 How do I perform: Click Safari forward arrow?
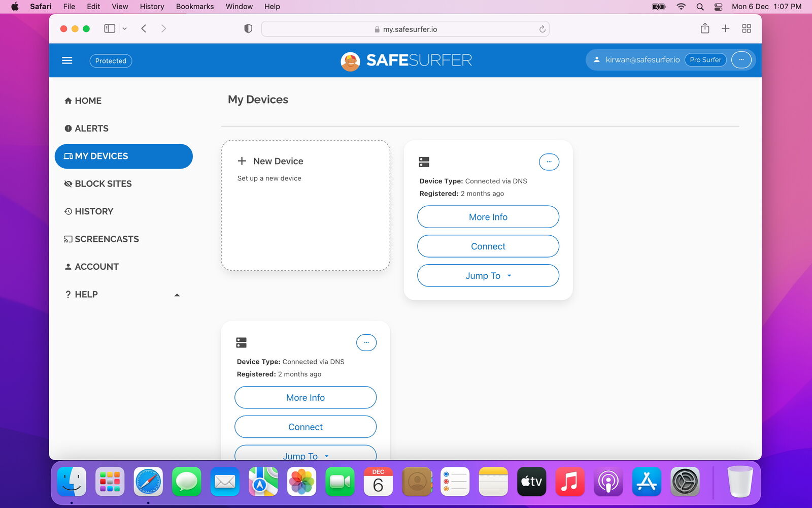click(x=163, y=28)
